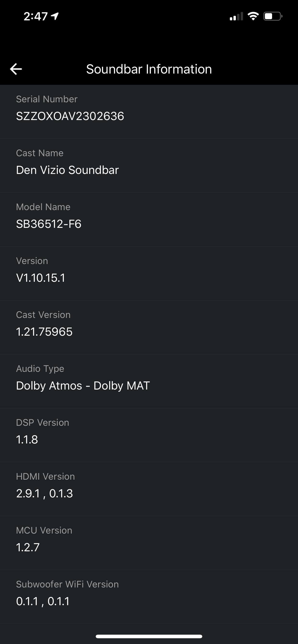Tap MCU Version 1.2.7 row
The height and width of the screenshot is (644, 298).
pos(149,543)
